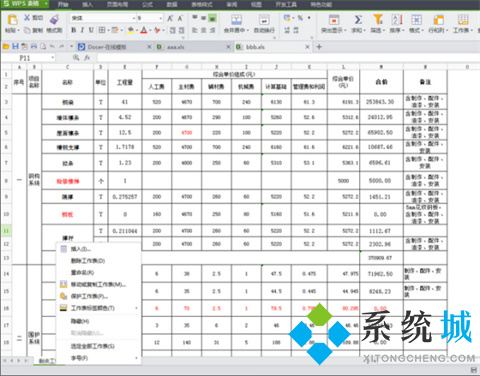Toggle bottom vertical alignment (highlighted)

pyautogui.click(x=212, y=18)
